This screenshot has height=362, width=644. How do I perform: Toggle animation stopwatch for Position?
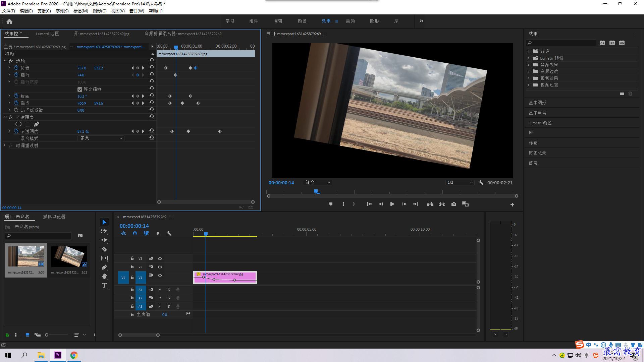(16, 68)
